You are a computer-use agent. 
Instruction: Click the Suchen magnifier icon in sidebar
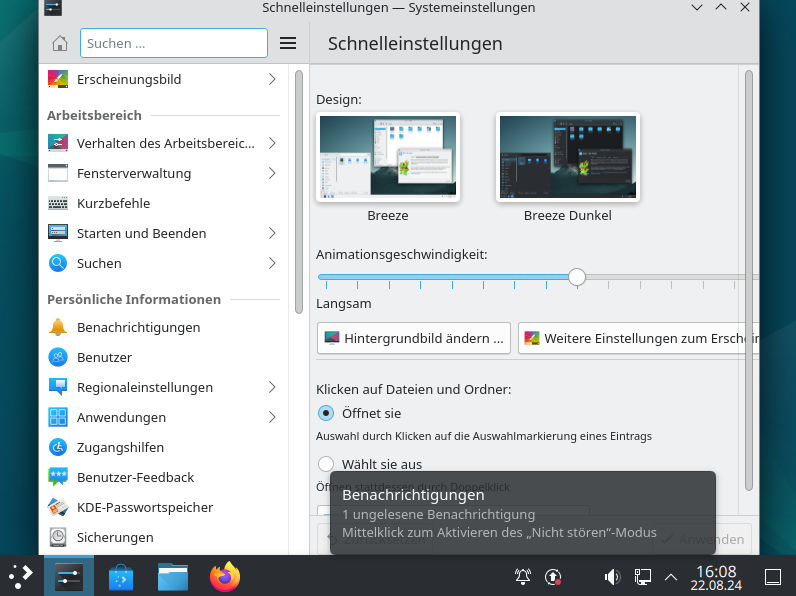coord(58,263)
